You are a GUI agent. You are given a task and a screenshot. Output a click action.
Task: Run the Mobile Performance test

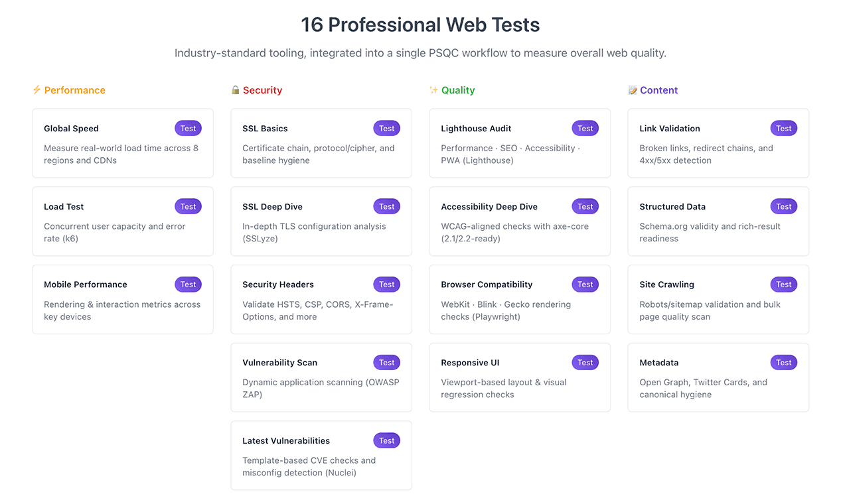click(x=188, y=284)
